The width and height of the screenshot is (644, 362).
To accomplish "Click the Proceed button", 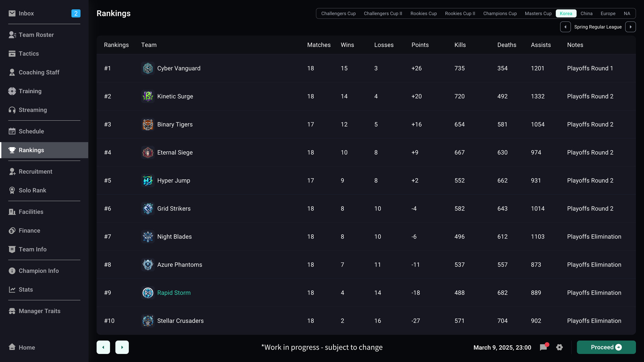I will tap(606, 347).
